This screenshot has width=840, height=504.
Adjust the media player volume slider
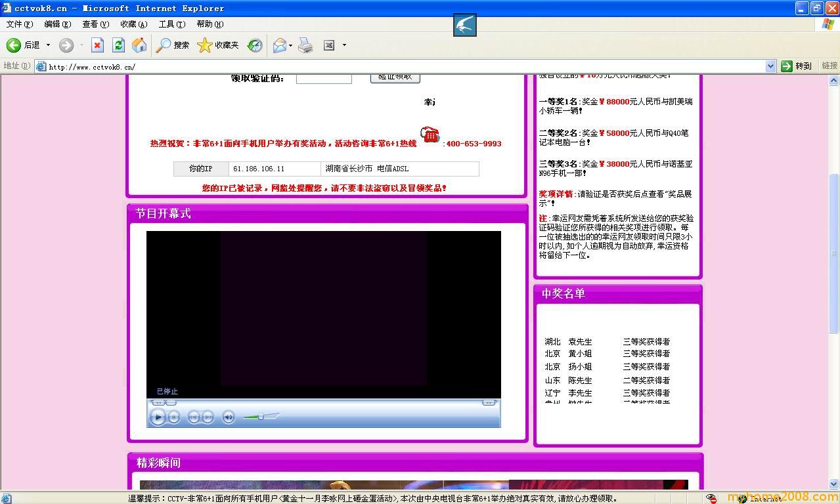tap(261, 417)
